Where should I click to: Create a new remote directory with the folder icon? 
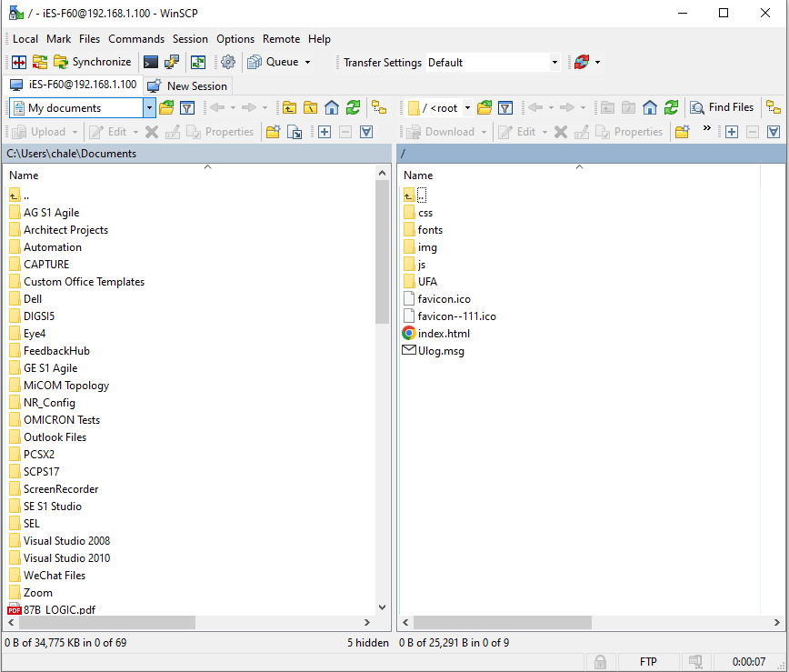click(682, 132)
